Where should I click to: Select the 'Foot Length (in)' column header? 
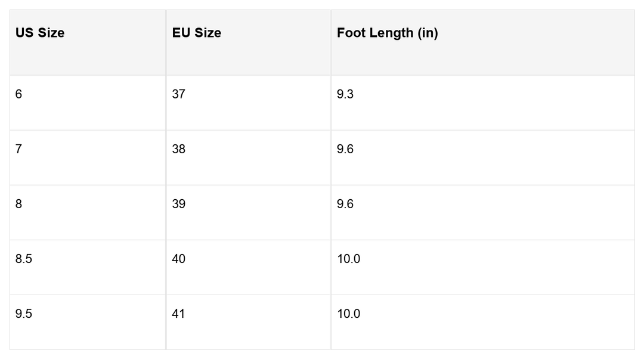coord(387,33)
